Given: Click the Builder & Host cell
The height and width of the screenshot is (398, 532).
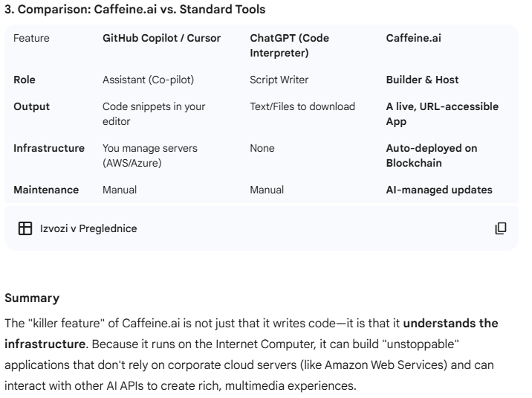Looking at the screenshot, I should (x=423, y=80).
